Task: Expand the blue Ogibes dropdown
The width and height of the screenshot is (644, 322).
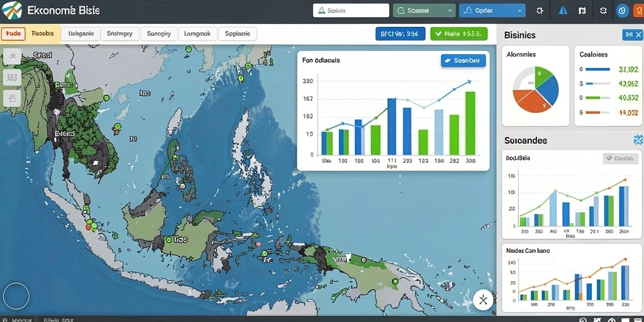Action: point(492,11)
